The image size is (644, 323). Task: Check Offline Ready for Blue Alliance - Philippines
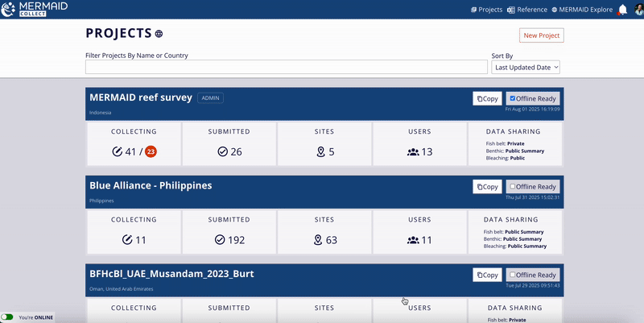click(512, 186)
